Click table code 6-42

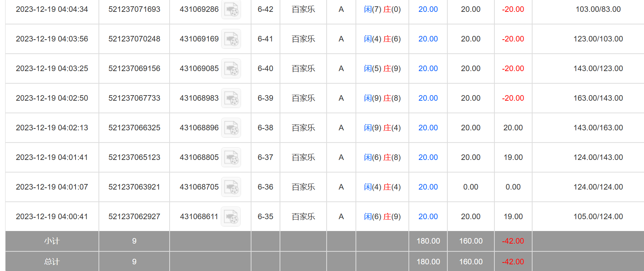[266, 9]
